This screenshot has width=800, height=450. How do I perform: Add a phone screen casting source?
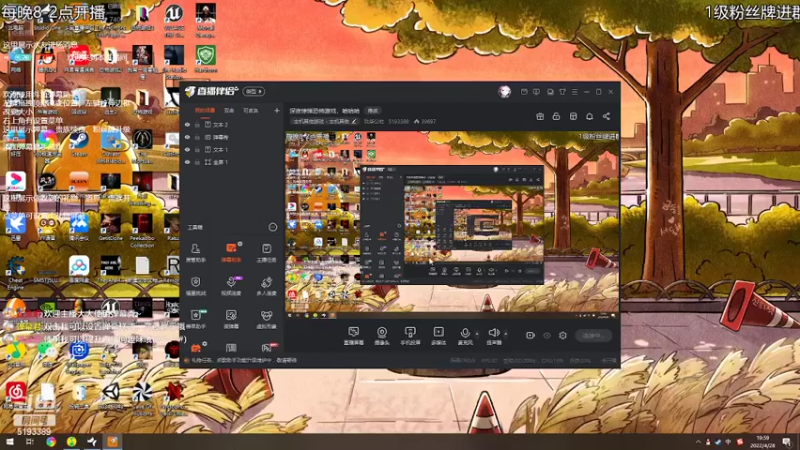coord(410,336)
